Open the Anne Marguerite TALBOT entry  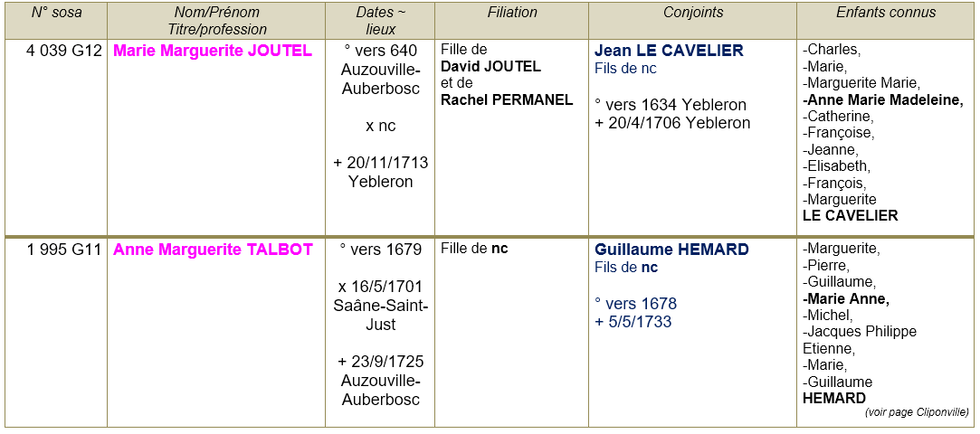point(213,250)
